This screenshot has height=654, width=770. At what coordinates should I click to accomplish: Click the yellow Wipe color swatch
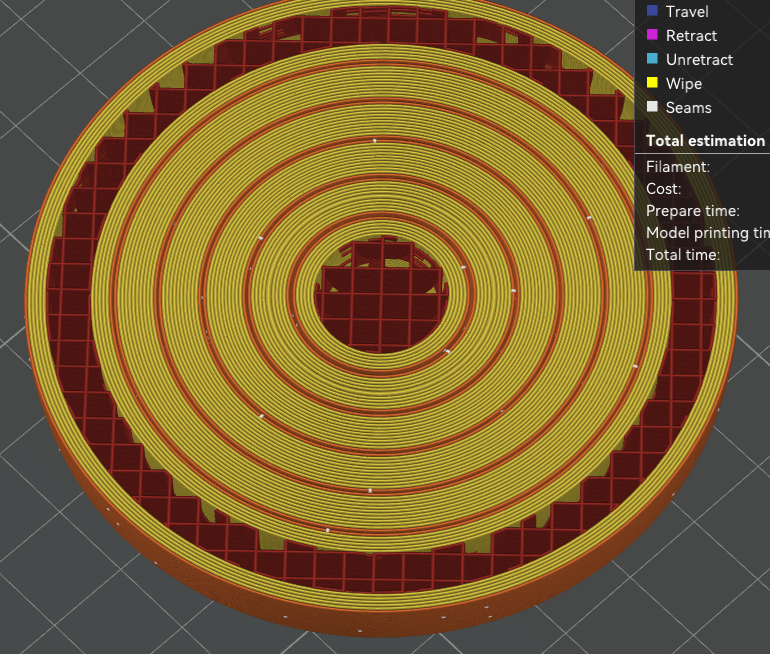652,82
